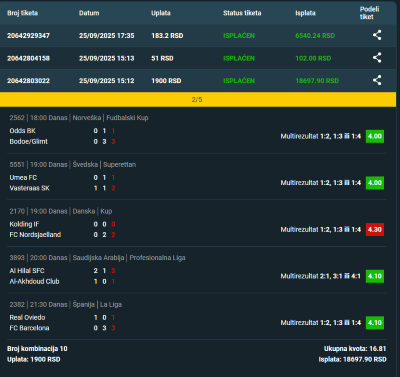Open ticket row 20642929347
The image size is (400, 377).
pos(198,35)
